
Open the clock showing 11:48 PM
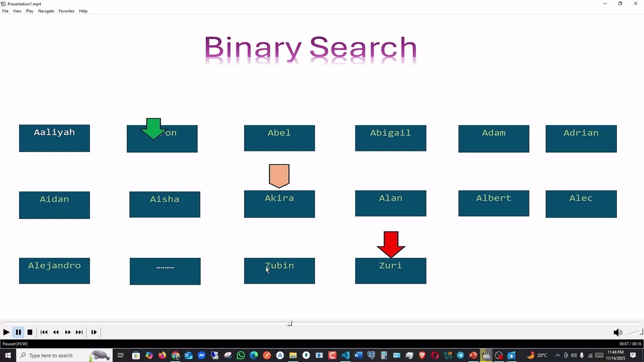pyautogui.click(x=615, y=355)
